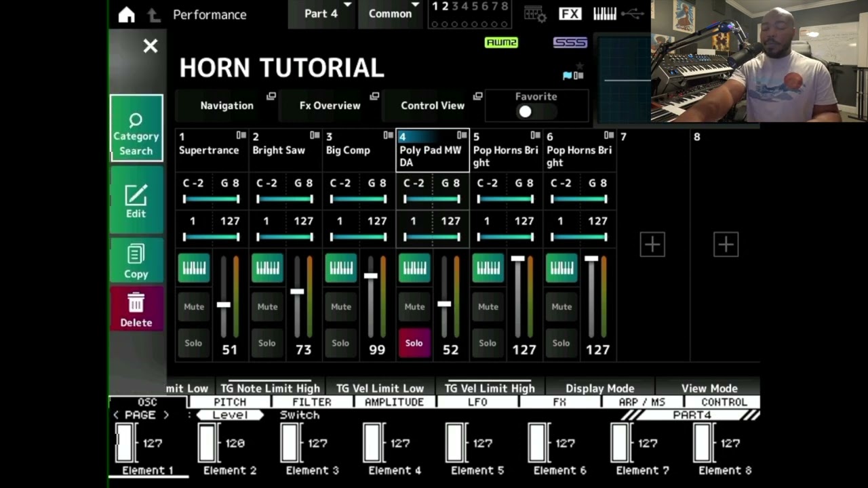Viewport: 868px width, 488px height.
Task: Click note limit low C -2 for Bright Saw
Action: (x=267, y=183)
